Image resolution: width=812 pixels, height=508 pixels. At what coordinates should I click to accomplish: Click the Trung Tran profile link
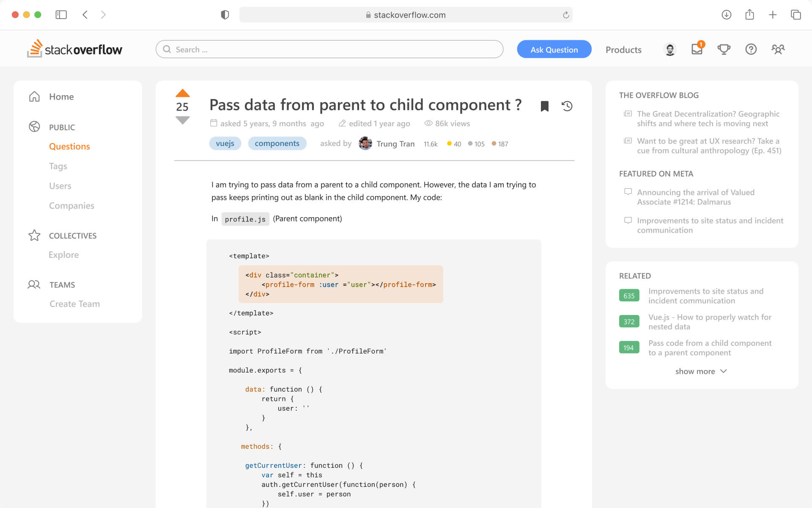(396, 144)
